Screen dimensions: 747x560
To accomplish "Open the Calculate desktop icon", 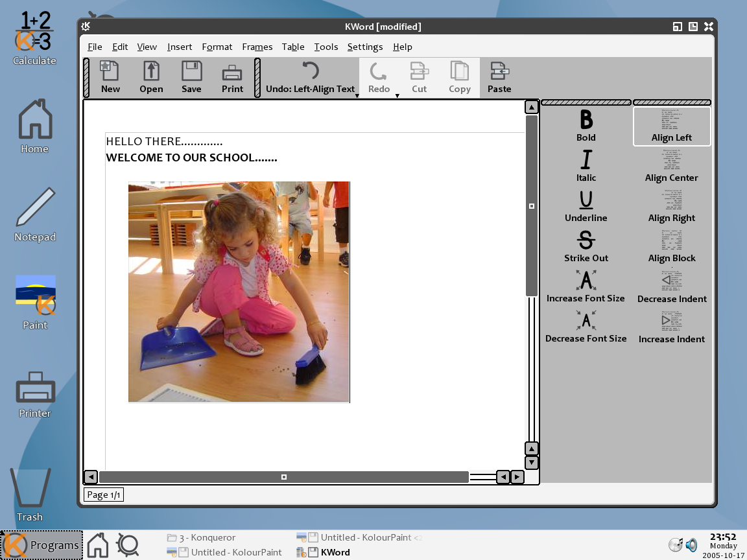I will point(34,39).
